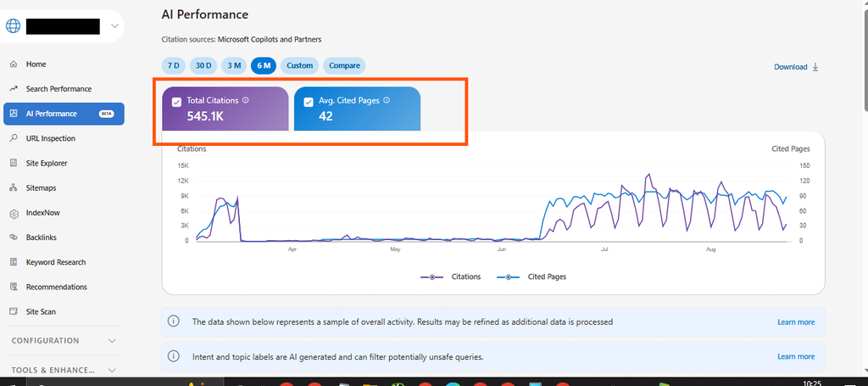Open the Site Scan icon
868x386 pixels.
pyautogui.click(x=14, y=312)
